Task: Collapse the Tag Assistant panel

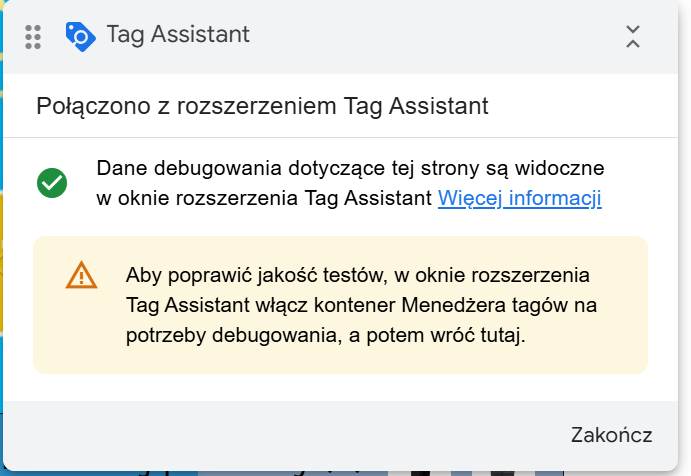Action: tap(632, 36)
